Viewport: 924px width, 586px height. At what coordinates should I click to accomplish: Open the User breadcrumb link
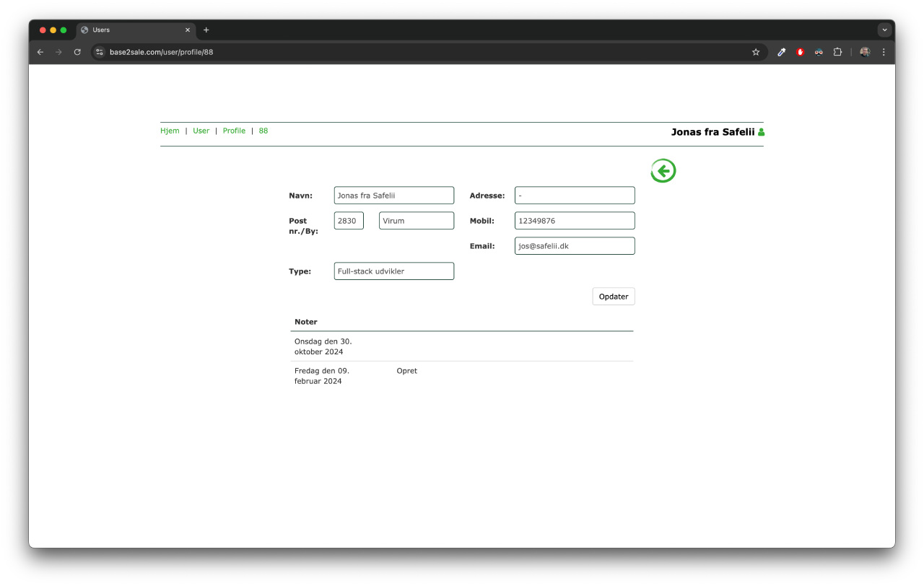click(x=201, y=131)
